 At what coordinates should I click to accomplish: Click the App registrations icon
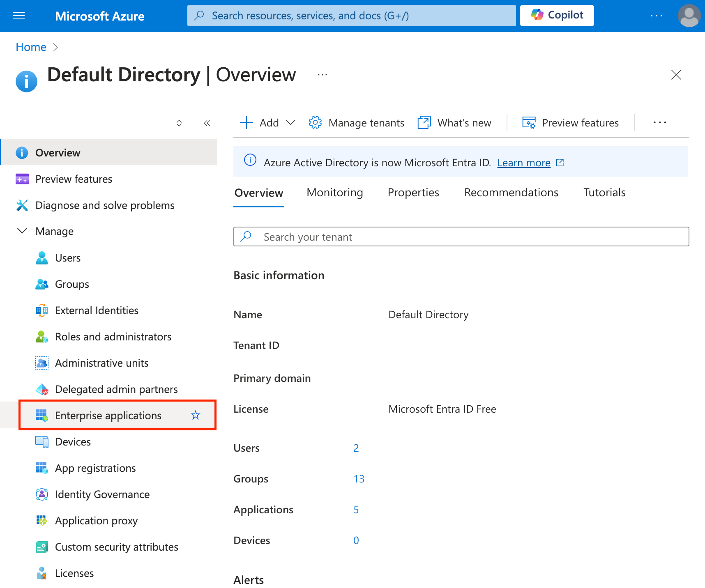click(42, 468)
